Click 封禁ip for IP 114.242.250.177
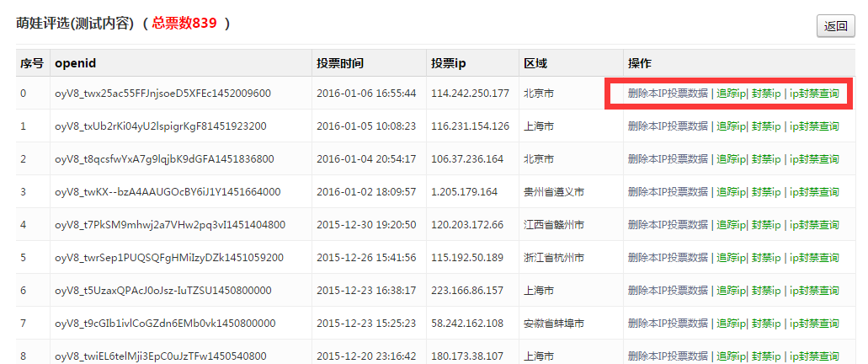Viewport: 868px width, 364px height. tap(766, 94)
